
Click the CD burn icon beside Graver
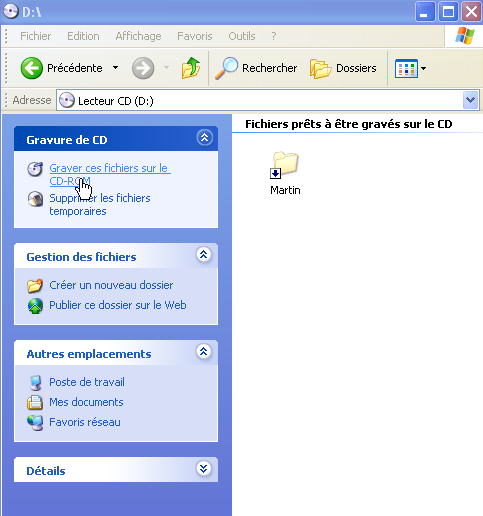pos(35,169)
